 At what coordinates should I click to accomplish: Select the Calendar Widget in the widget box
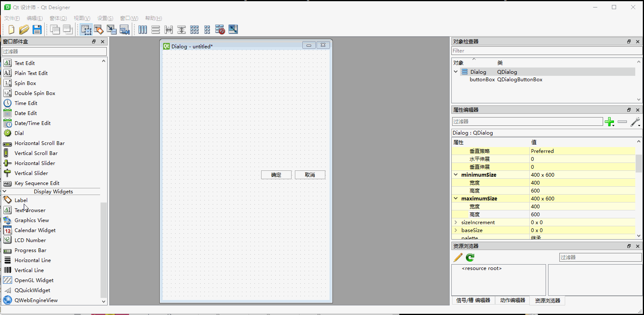pyautogui.click(x=35, y=230)
